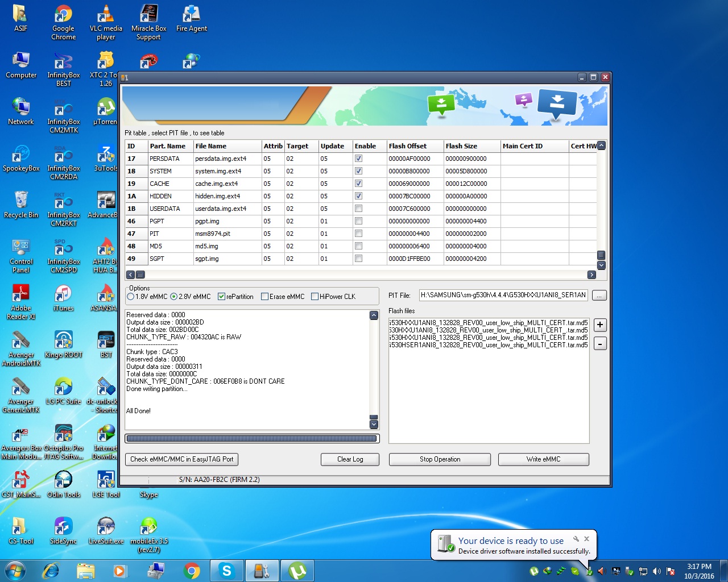Open SpookeyBox desktop shortcut

coord(21,159)
